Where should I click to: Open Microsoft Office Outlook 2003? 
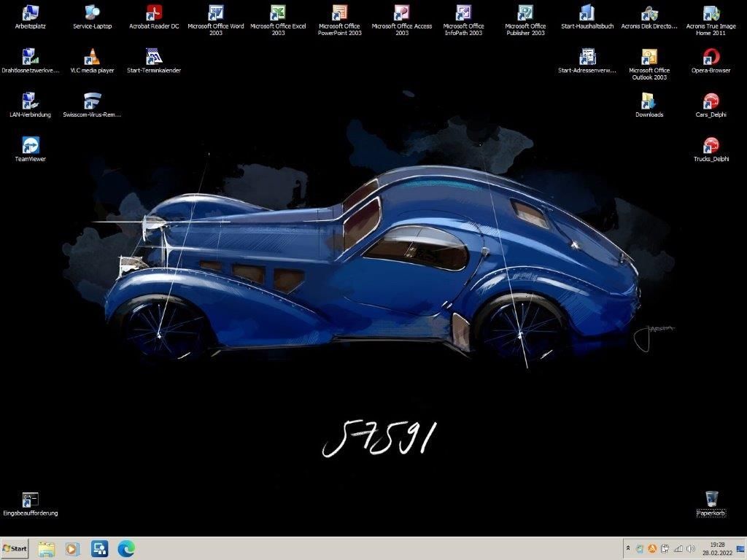(649, 57)
